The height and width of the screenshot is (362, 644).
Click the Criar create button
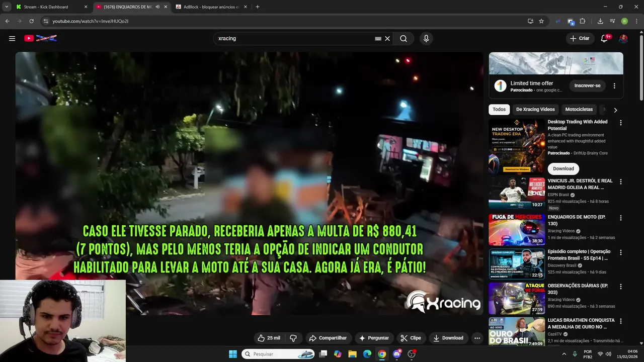(580, 38)
